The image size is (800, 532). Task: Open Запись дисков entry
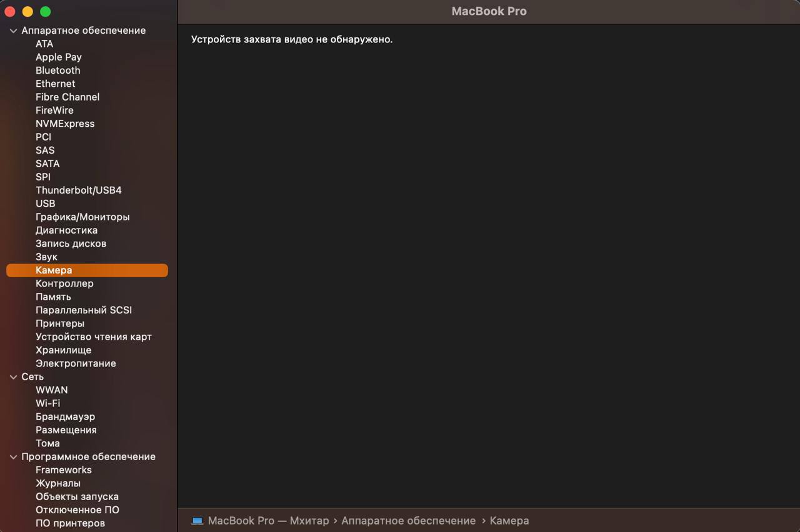[x=71, y=244]
